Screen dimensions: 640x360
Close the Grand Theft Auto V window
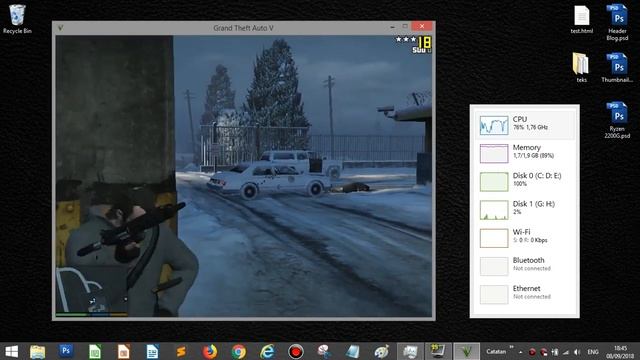[x=422, y=26]
